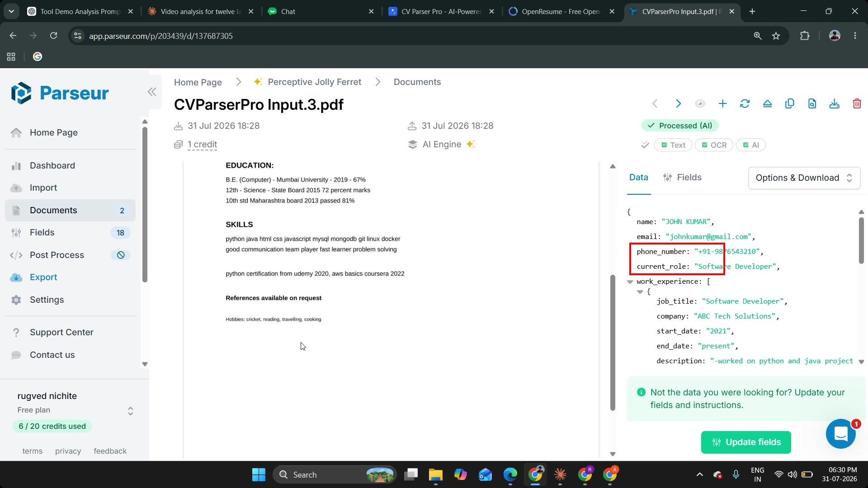Collapse the Parseur sidebar
868x488 pixels.
(152, 92)
